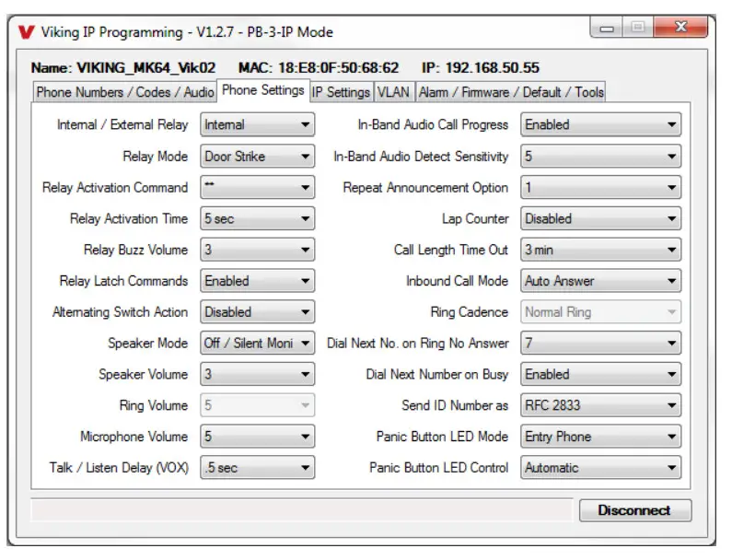Open the Send ID Number as dropdown

601,405
